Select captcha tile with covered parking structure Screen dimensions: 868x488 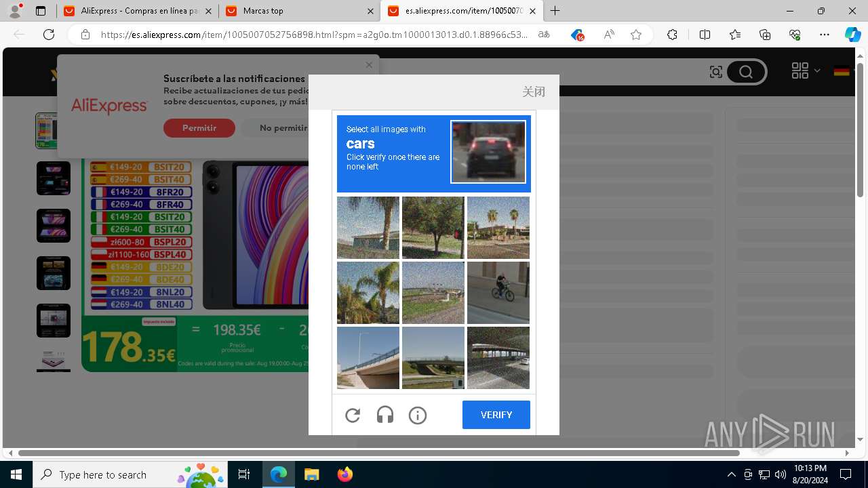pyautogui.click(x=498, y=358)
